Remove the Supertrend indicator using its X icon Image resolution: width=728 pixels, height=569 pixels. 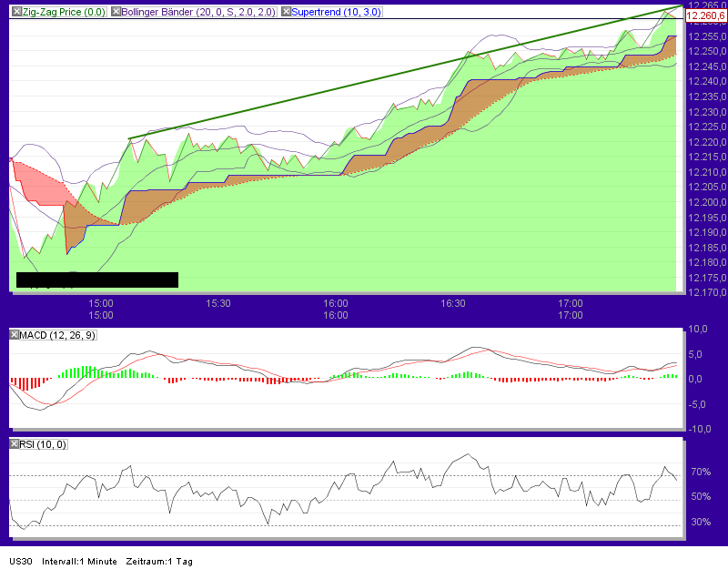point(285,12)
